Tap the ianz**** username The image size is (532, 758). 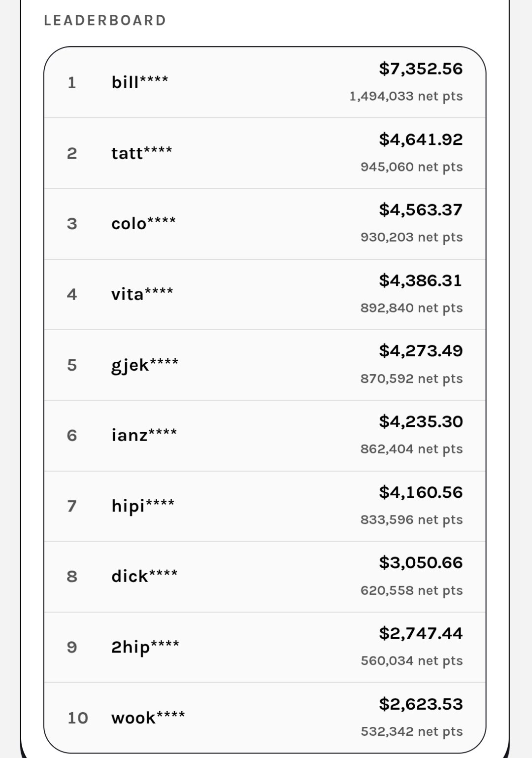click(x=144, y=435)
